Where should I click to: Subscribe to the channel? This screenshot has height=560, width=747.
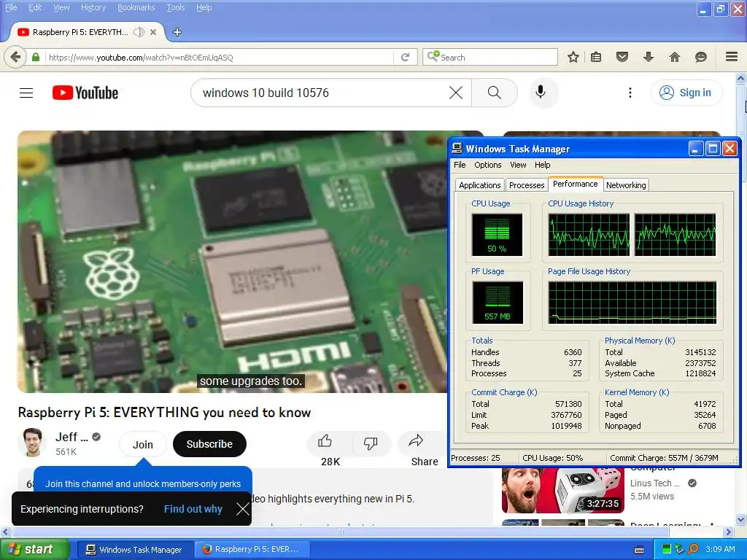(x=209, y=444)
